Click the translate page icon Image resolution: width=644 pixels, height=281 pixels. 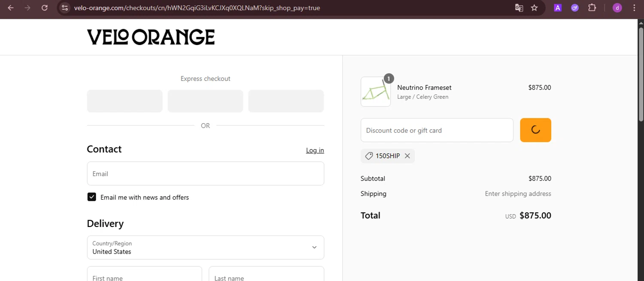point(519,8)
